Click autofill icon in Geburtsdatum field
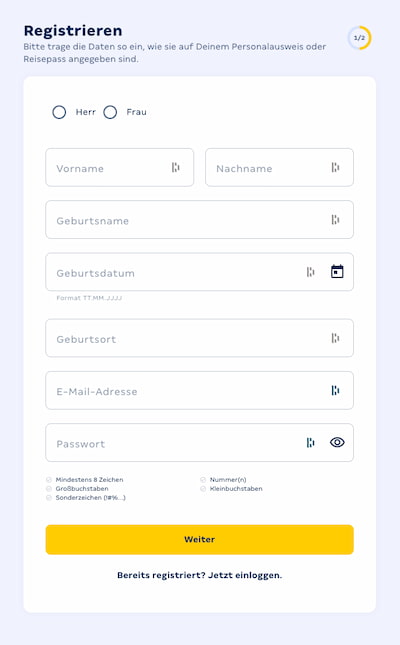 [311, 272]
